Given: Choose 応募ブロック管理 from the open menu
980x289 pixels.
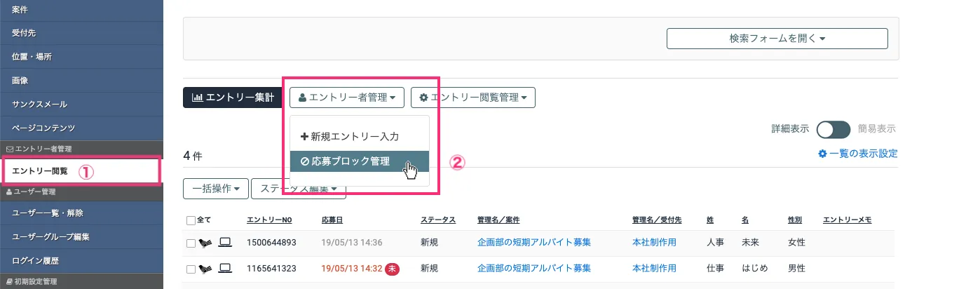Looking at the screenshot, I should pyautogui.click(x=345, y=161).
